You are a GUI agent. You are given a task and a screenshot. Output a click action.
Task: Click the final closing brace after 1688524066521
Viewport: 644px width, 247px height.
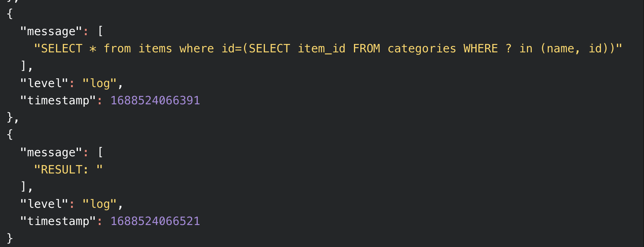click(10, 238)
